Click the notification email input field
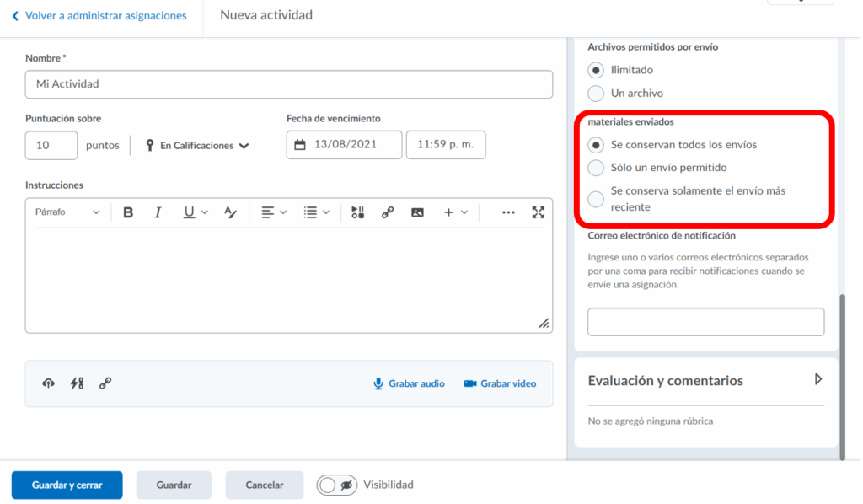This screenshot has width=863, height=504. [x=705, y=322]
